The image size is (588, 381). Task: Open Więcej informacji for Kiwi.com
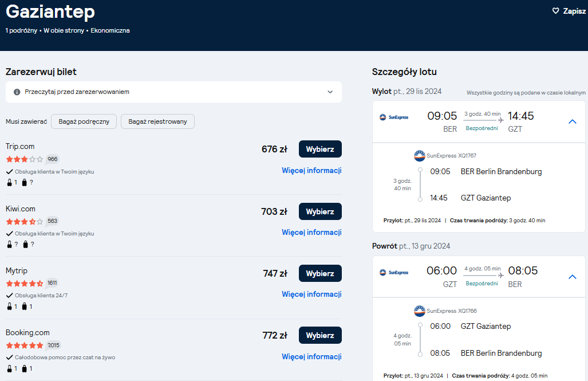pyautogui.click(x=311, y=233)
